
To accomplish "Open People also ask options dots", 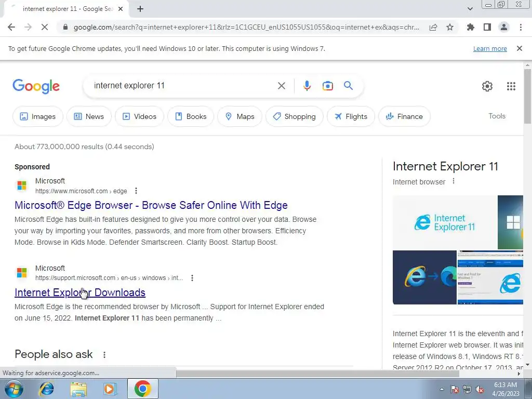I will [x=104, y=354].
